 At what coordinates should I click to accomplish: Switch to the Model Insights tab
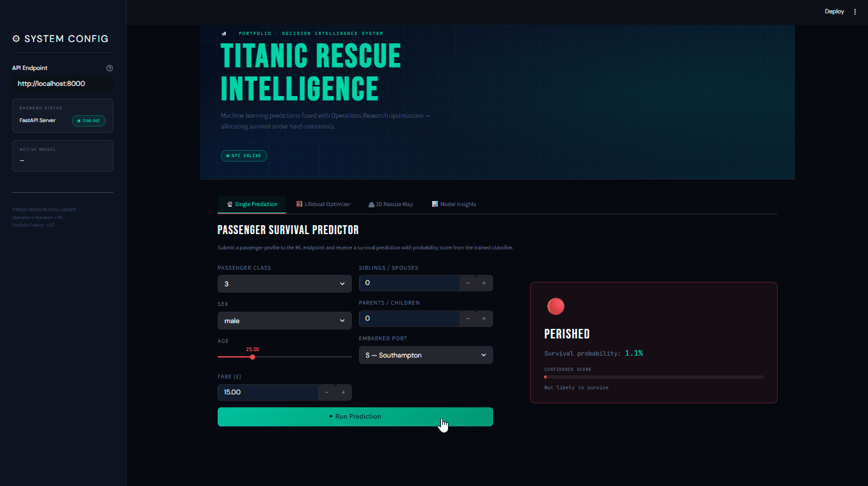click(454, 204)
